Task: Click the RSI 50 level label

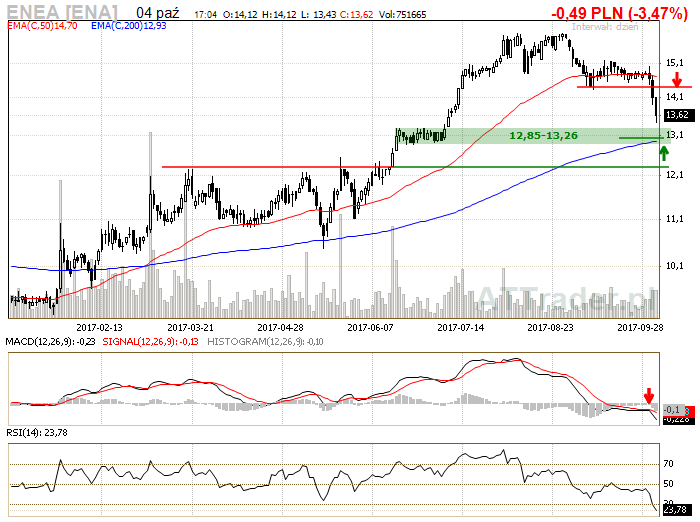Action: coord(668,484)
